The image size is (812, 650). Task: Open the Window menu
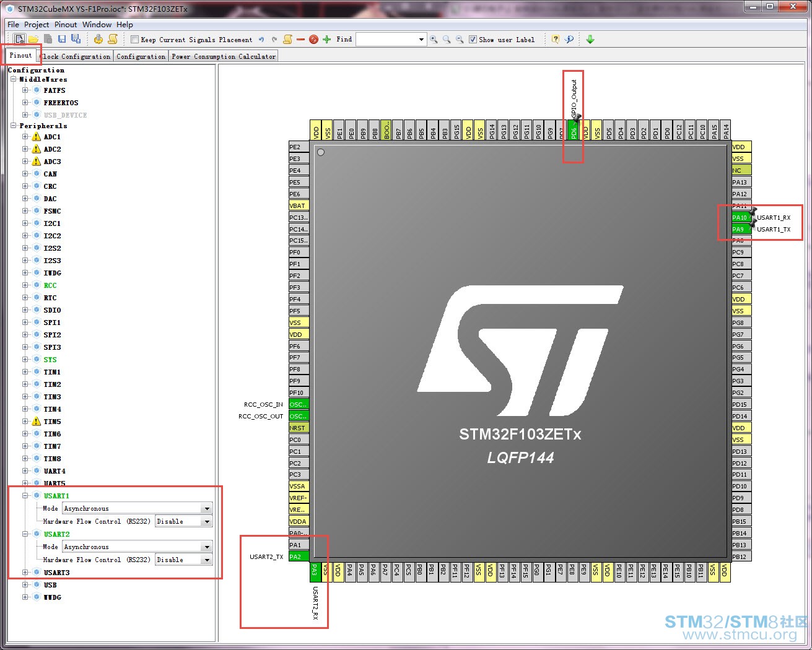tap(97, 25)
